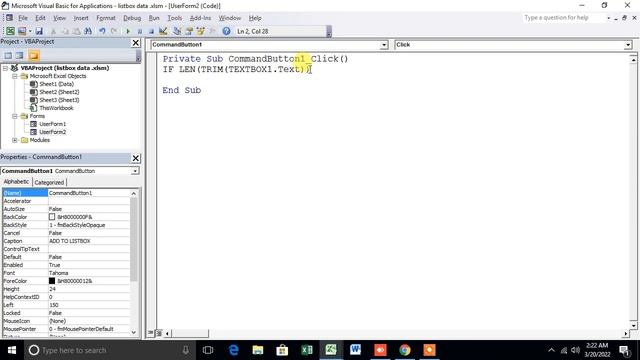Collapse the Forms folder
Screen dimensions: 640x360
click(15, 116)
